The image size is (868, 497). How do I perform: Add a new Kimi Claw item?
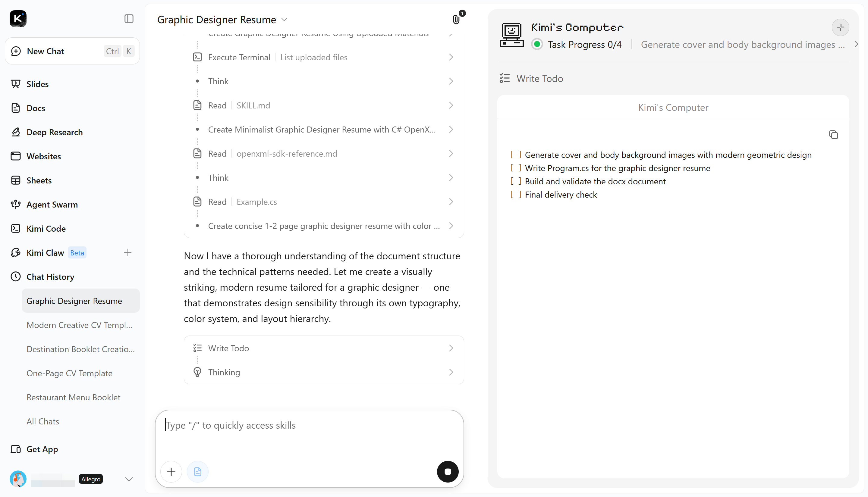pyautogui.click(x=128, y=253)
